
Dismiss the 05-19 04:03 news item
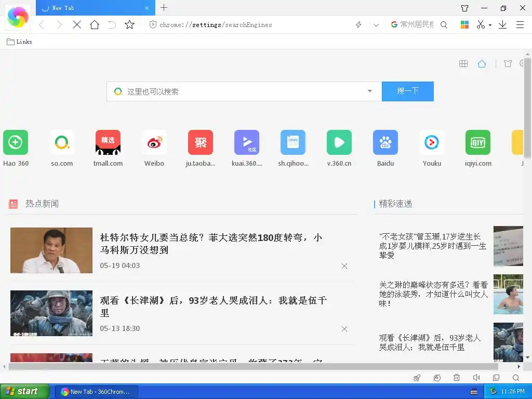click(344, 266)
